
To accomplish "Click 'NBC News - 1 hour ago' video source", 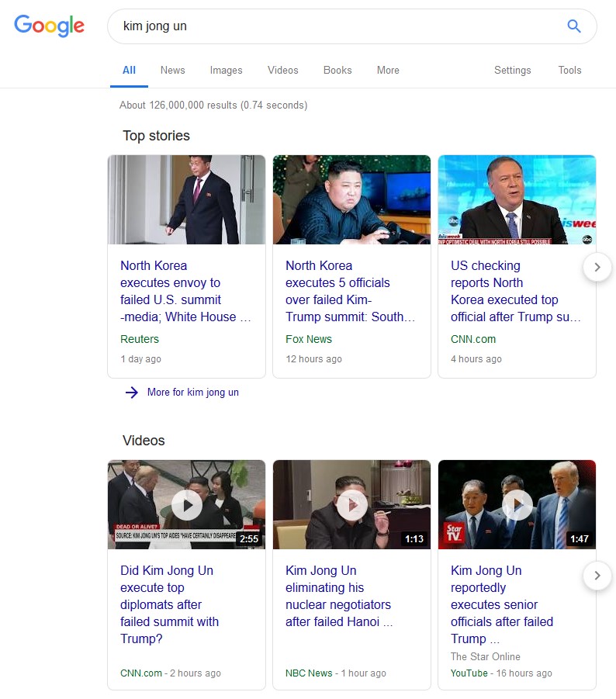I will [x=336, y=673].
